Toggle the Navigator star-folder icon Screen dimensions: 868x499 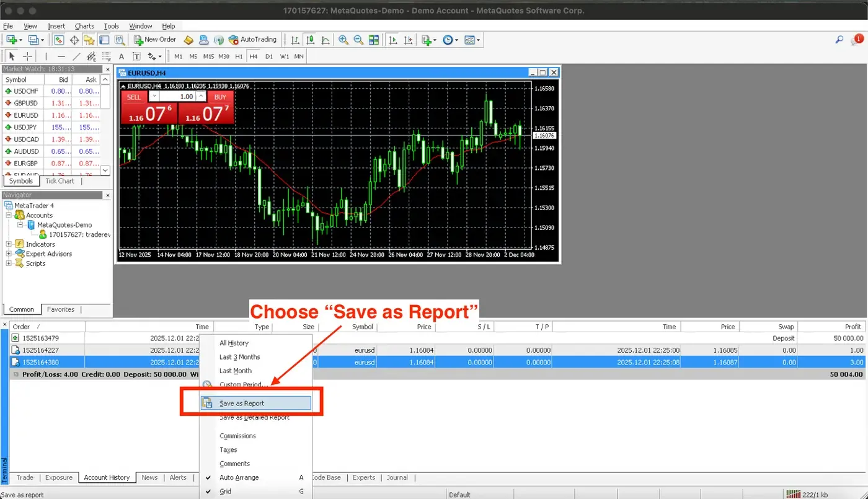coord(89,40)
